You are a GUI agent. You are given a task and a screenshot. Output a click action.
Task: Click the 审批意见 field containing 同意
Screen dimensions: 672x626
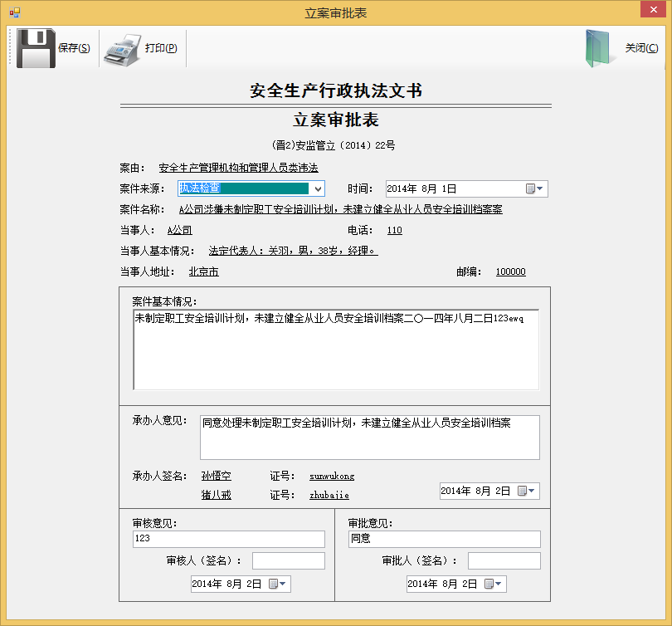[444, 540]
